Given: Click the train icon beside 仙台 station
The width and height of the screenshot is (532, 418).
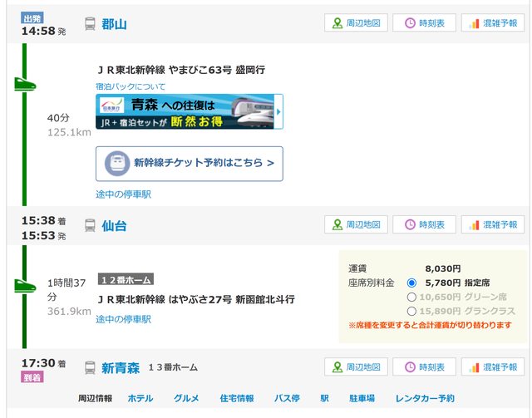Looking at the screenshot, I should pyautogui.click(x=90, y=225).
